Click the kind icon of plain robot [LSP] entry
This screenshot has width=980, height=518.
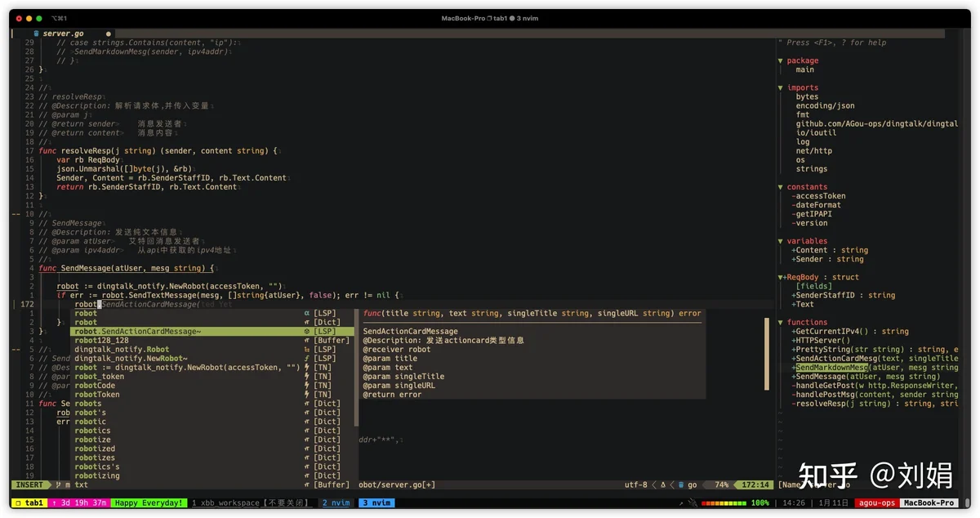[x=306, y=313]
